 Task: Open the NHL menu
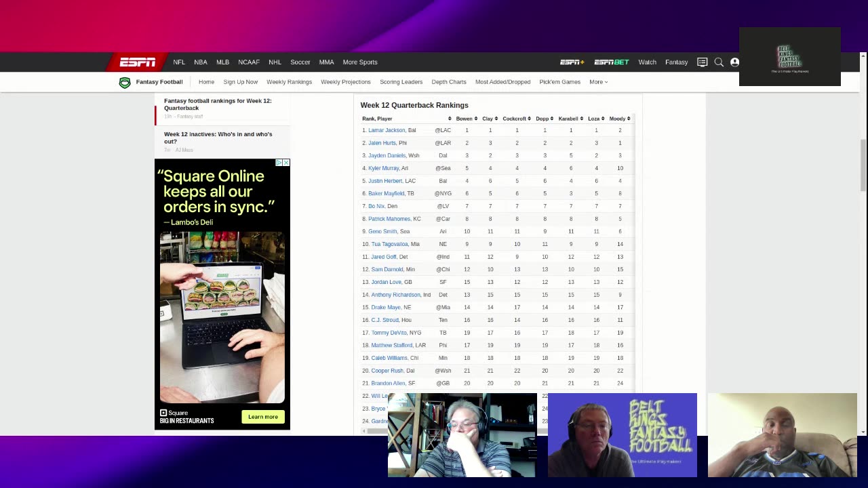tap(275, 62)
